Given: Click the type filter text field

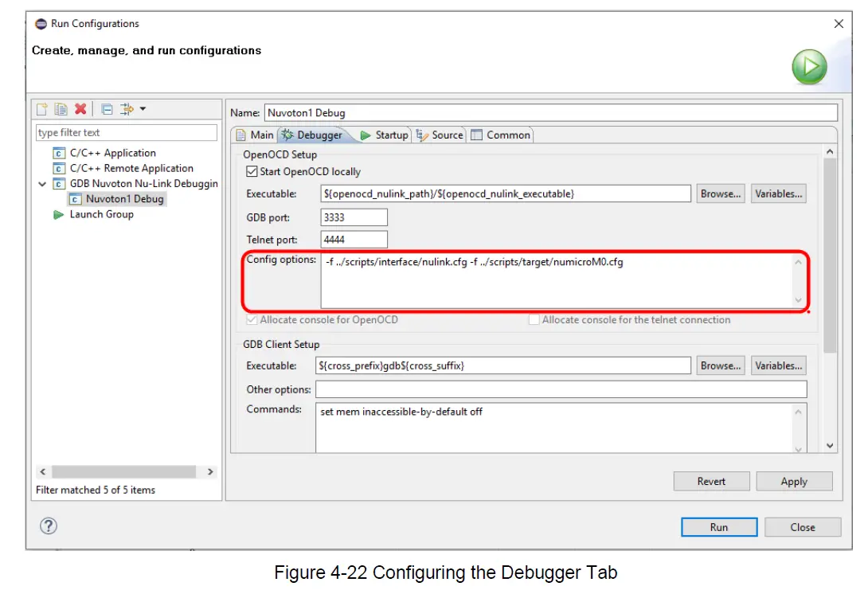Looking at the screenshot, I should pyautogui.click(x=126, y=132).
